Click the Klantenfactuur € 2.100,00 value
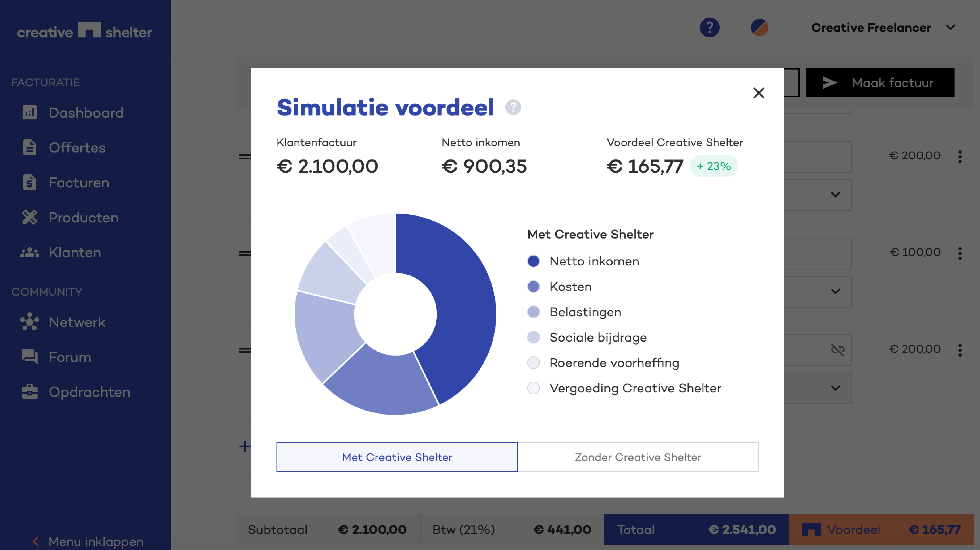 pyautogui.click(x=327, y=166)
